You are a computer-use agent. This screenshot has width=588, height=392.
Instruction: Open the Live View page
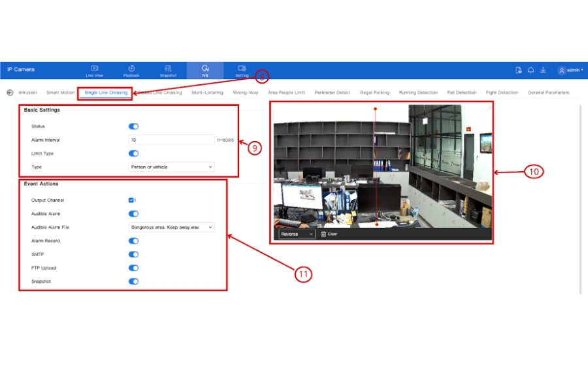coord(95,71)
